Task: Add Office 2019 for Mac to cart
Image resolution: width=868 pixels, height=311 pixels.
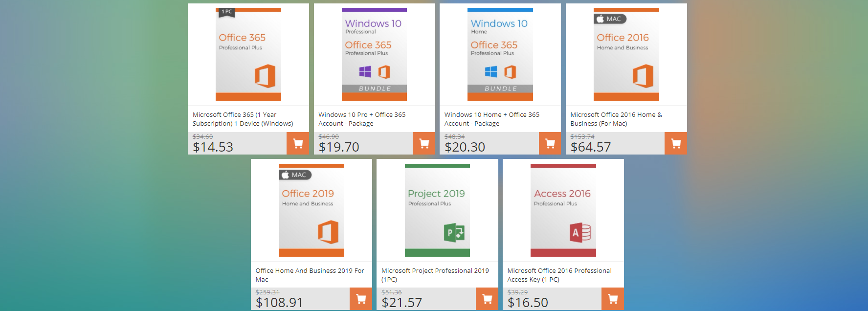Action: [361, 299]
